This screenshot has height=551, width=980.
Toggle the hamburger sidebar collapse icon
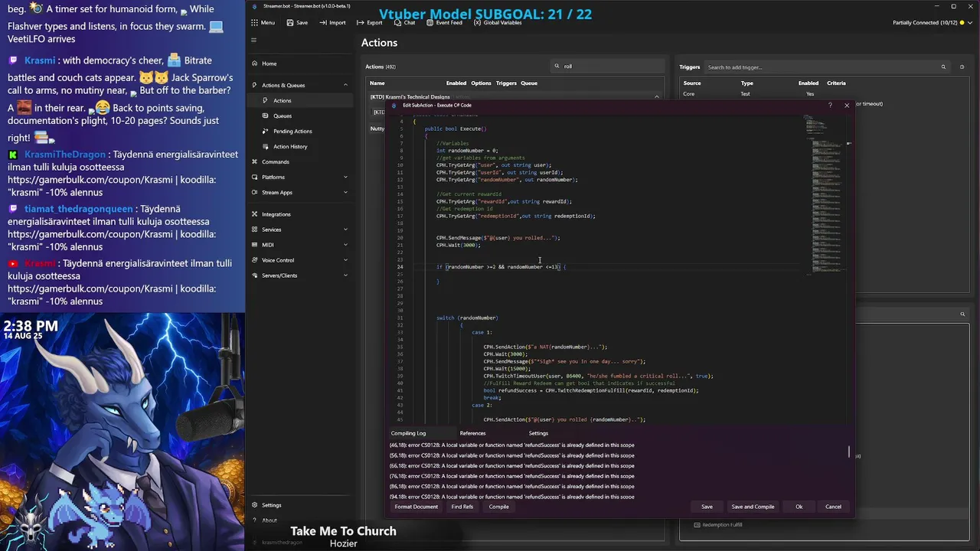(254, 41)
